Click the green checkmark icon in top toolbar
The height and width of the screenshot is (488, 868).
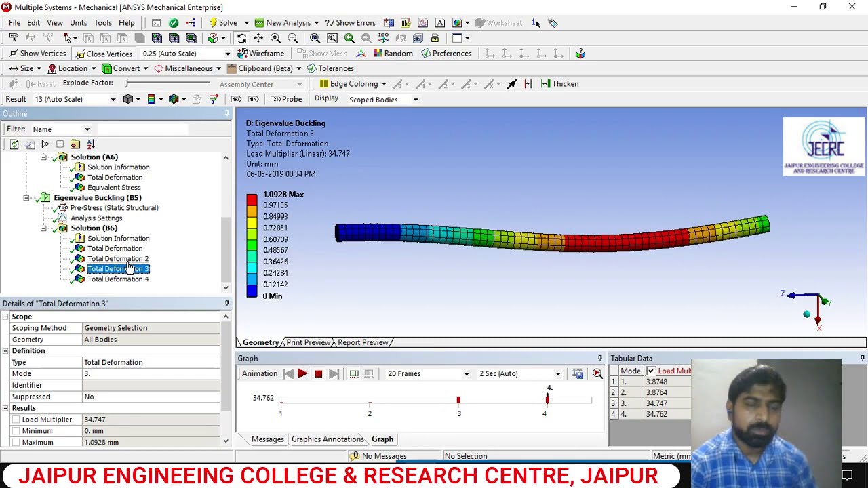point(174,22)
